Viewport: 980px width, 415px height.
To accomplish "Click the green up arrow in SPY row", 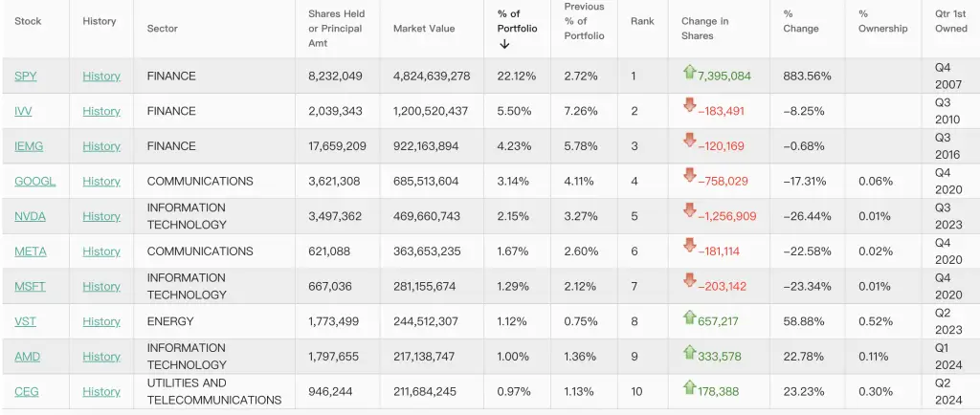I will tap(689, 71).
